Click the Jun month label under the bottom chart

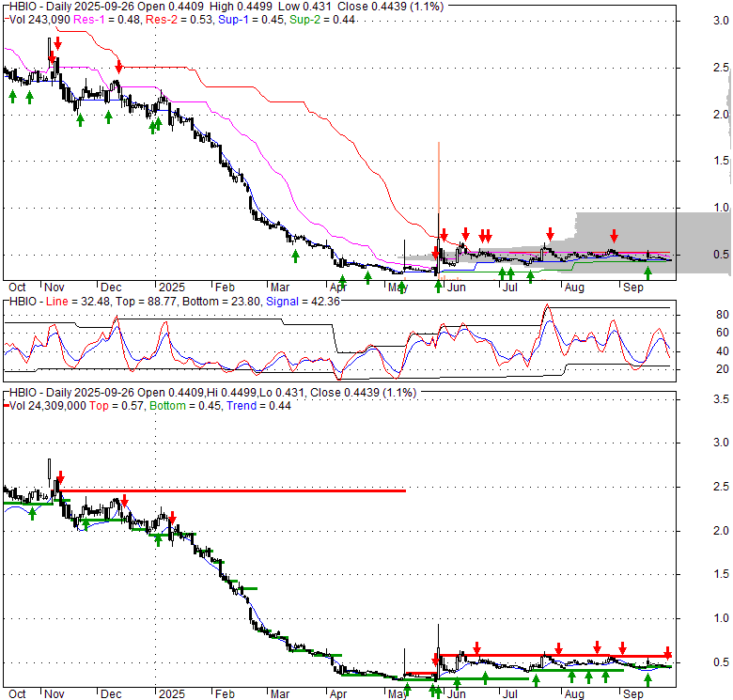point(457,694)
